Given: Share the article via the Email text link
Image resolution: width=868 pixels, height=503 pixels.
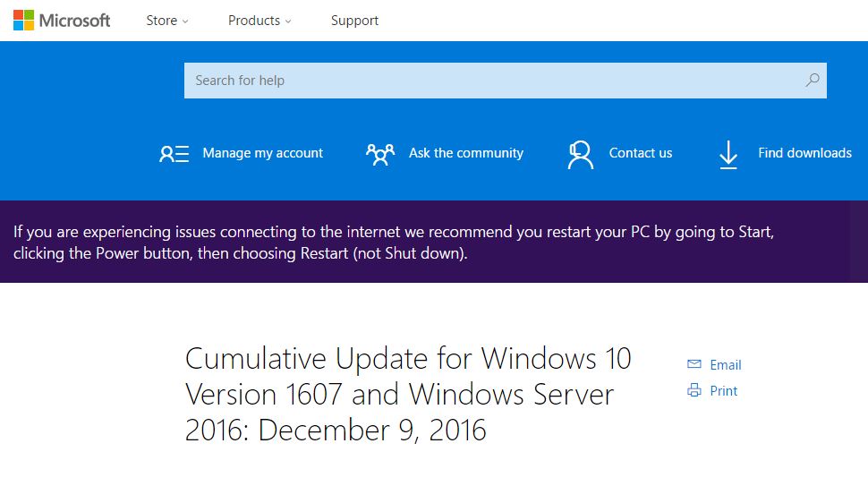Looking at the screenshot, I should (x=725, y=365).
